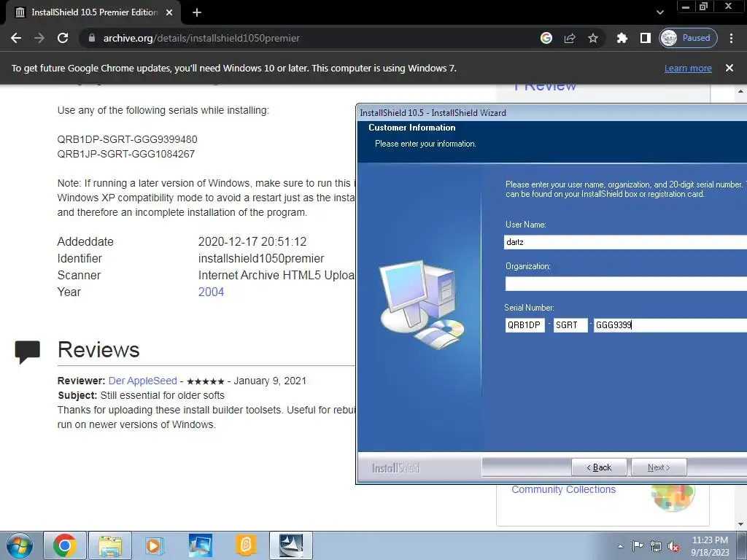Viewport: 747px width, 560px height.
Task: Click the serial QRB1DP-SGRT-GGG9399480 text
Action: pos(127,139)
